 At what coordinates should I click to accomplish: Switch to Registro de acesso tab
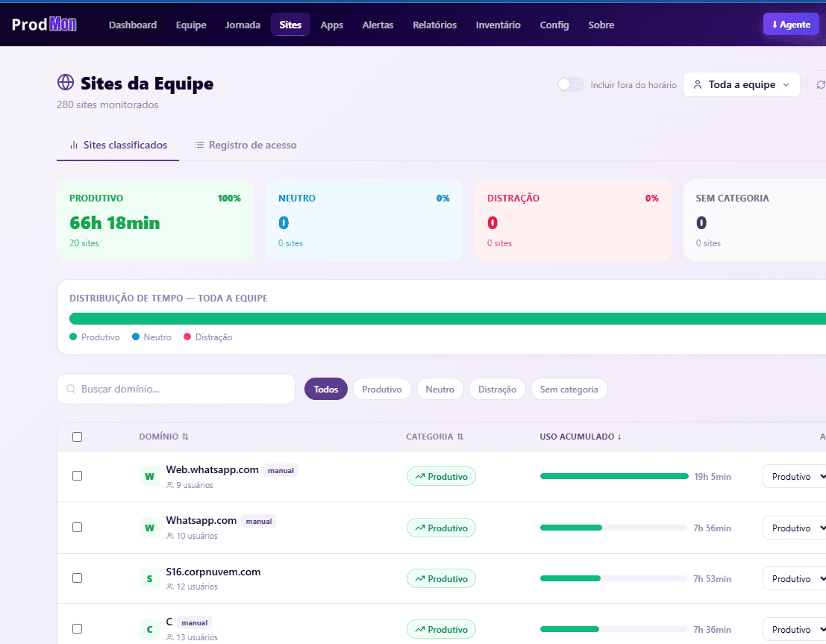(245, 145)
